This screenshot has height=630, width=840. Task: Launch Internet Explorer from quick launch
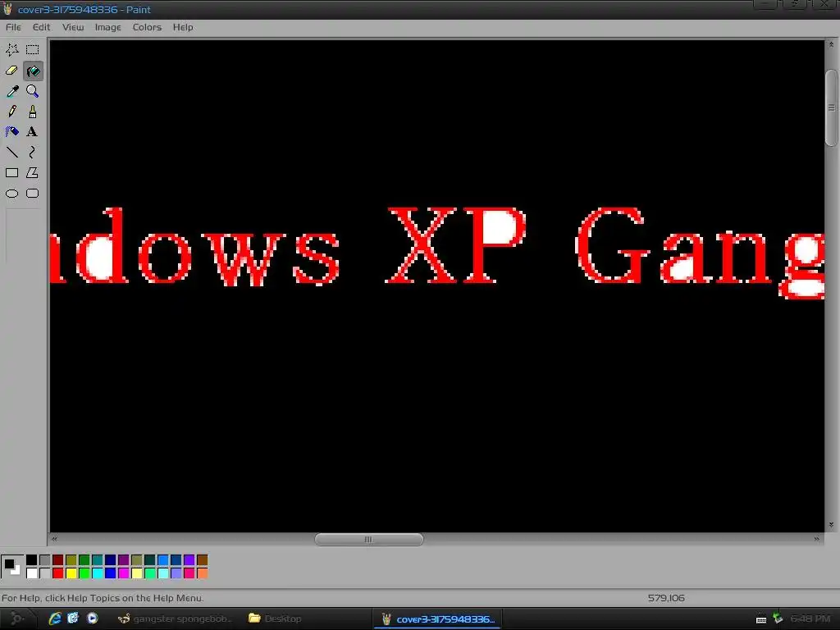tap(55, 619)
